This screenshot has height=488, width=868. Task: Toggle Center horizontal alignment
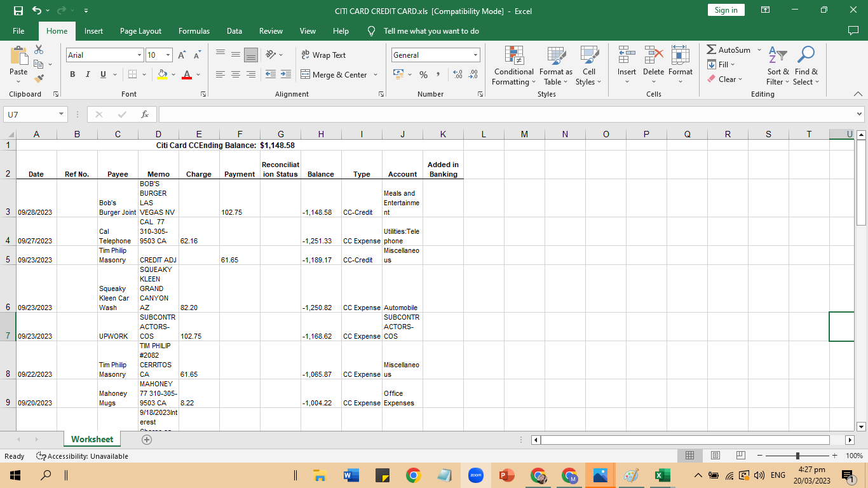(236, 74)
